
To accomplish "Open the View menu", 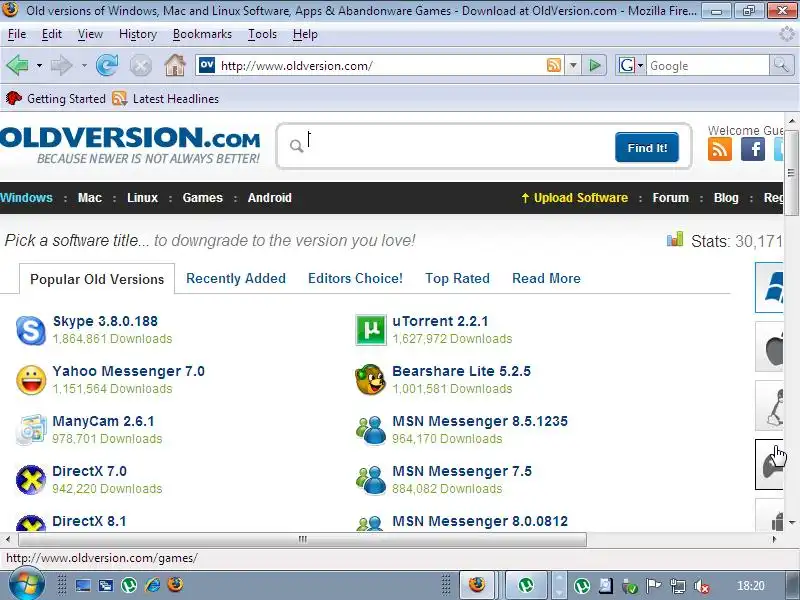I will click(90, 34).
